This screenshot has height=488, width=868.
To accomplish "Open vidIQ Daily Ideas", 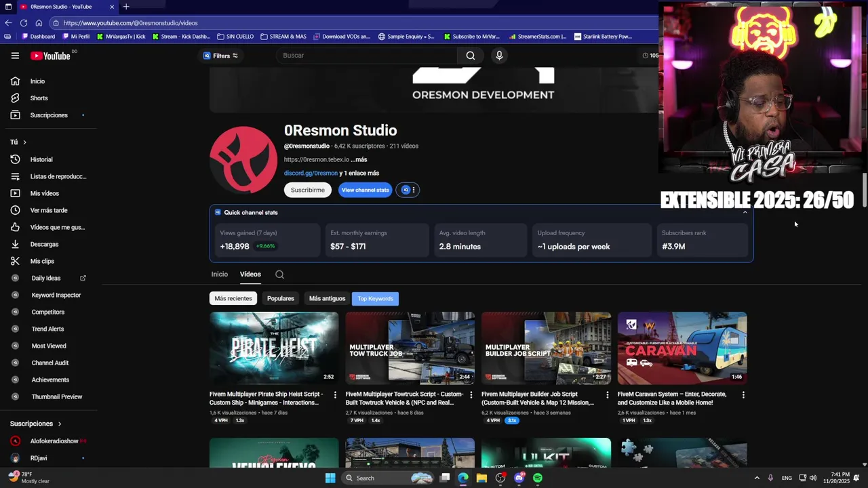I will tap(47, 278).
